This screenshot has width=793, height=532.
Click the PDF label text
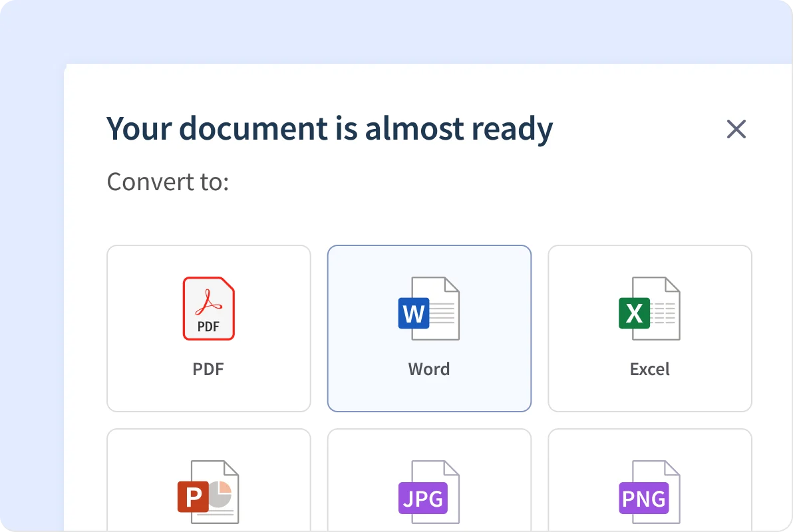click(x=208, y=368)
